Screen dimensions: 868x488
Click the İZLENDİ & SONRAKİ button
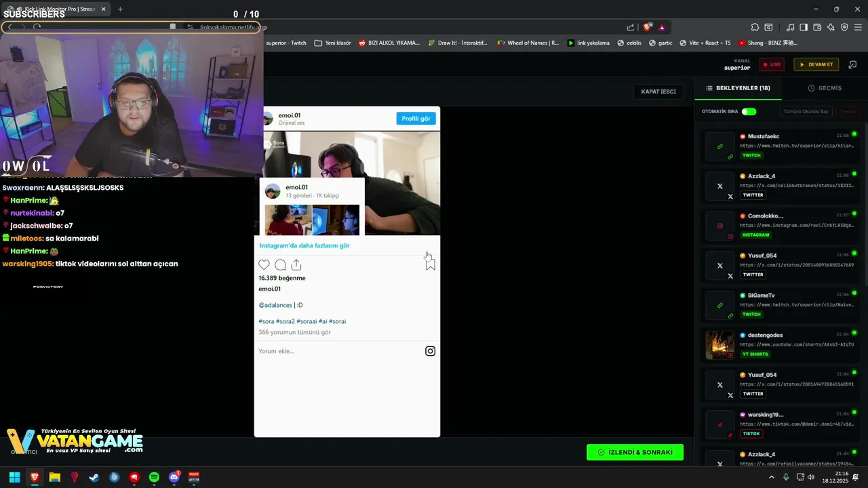click(635, 452)
